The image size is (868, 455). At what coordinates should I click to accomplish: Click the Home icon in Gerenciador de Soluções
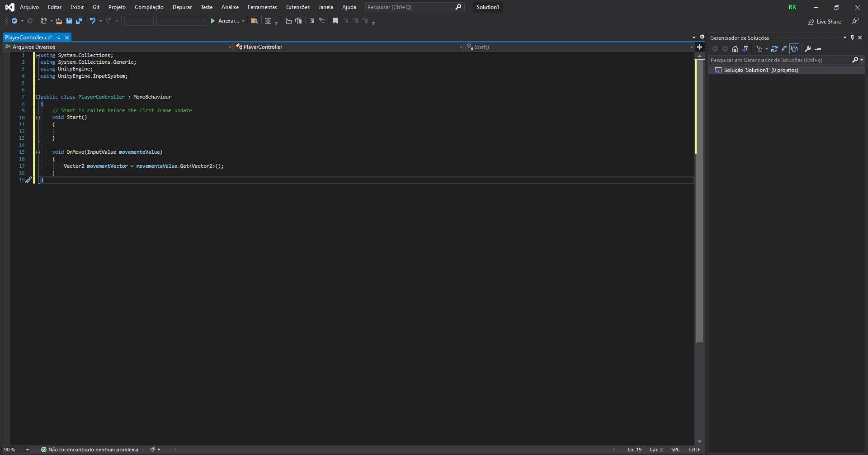[x=735, y=49]
